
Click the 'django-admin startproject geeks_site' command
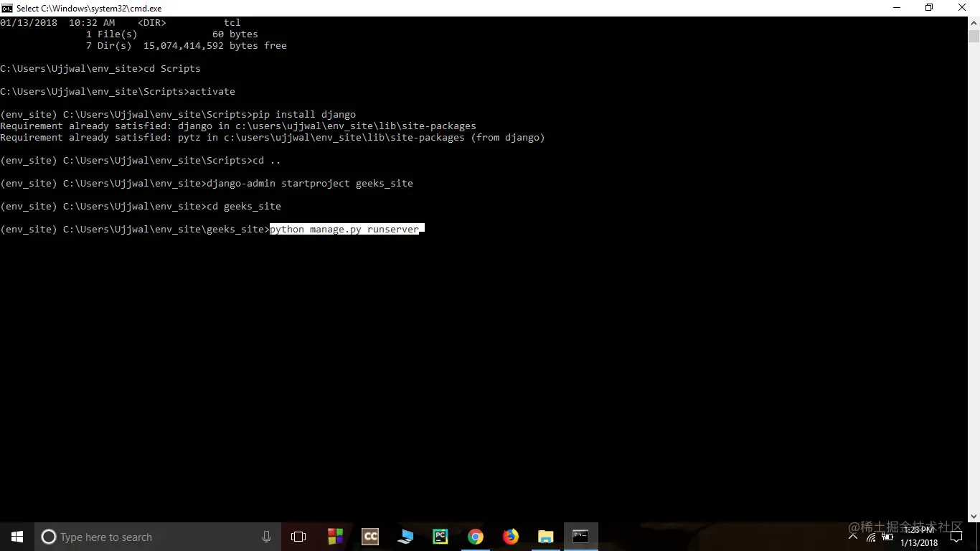coord(310,183)
